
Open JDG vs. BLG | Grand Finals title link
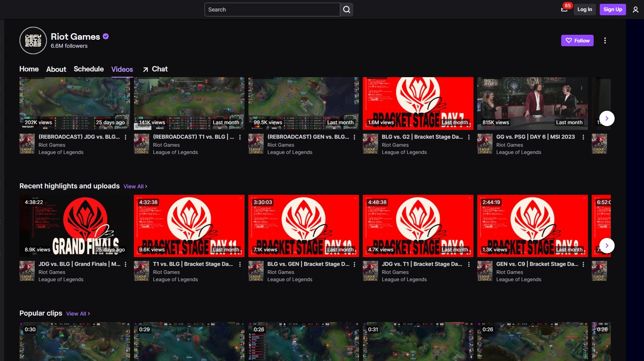[79, 264]
